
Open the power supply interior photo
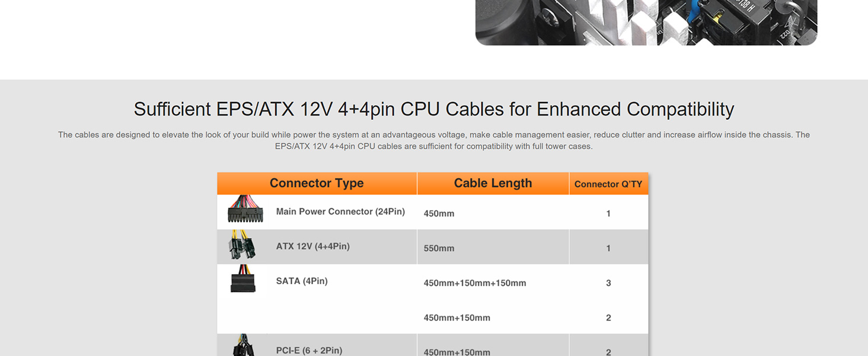click(x=646, y=22)
